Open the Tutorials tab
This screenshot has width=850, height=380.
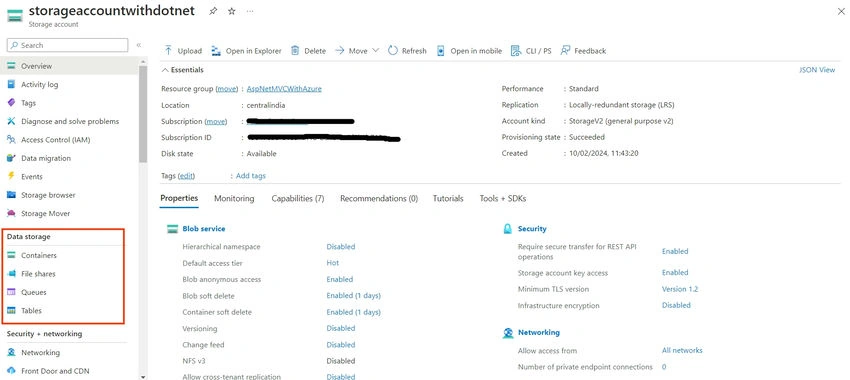[x=448, y=198]
